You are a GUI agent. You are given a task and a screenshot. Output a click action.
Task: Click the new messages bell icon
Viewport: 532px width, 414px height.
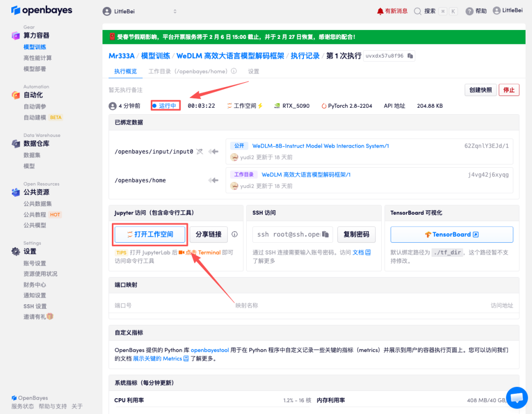380,11
